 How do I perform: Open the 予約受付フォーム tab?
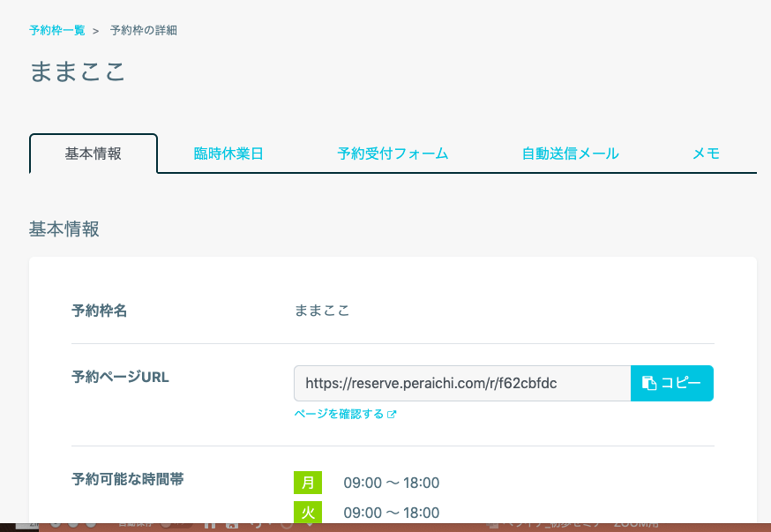(x=393, y=154)
